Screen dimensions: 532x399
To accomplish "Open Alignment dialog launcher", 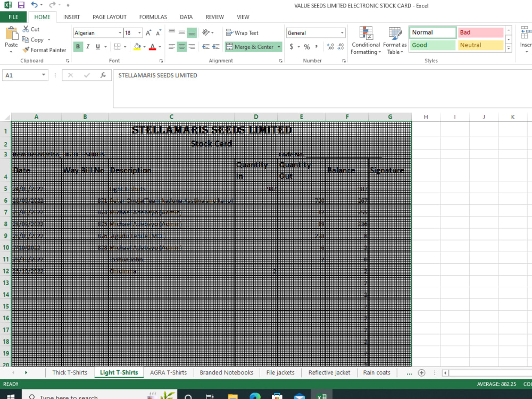I will (280, 61).
